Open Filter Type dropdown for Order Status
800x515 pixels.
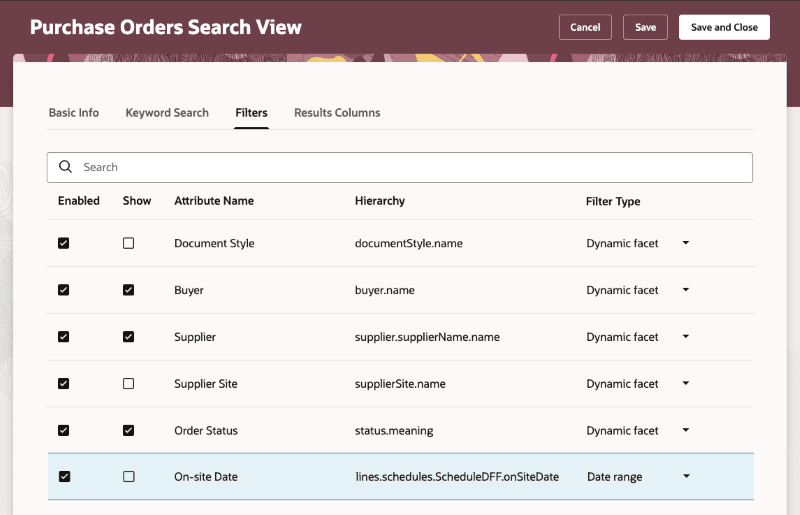click(x=686, y=430)
